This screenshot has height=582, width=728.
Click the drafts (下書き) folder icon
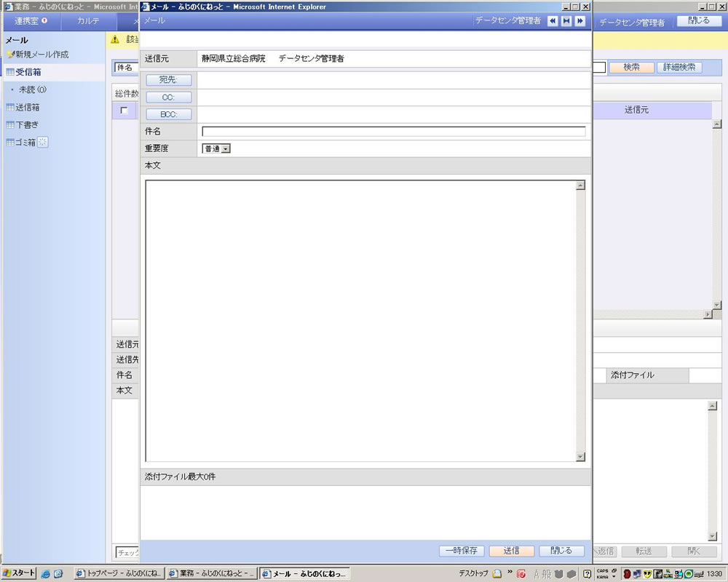pyautogui.click(x=10, y=125)
